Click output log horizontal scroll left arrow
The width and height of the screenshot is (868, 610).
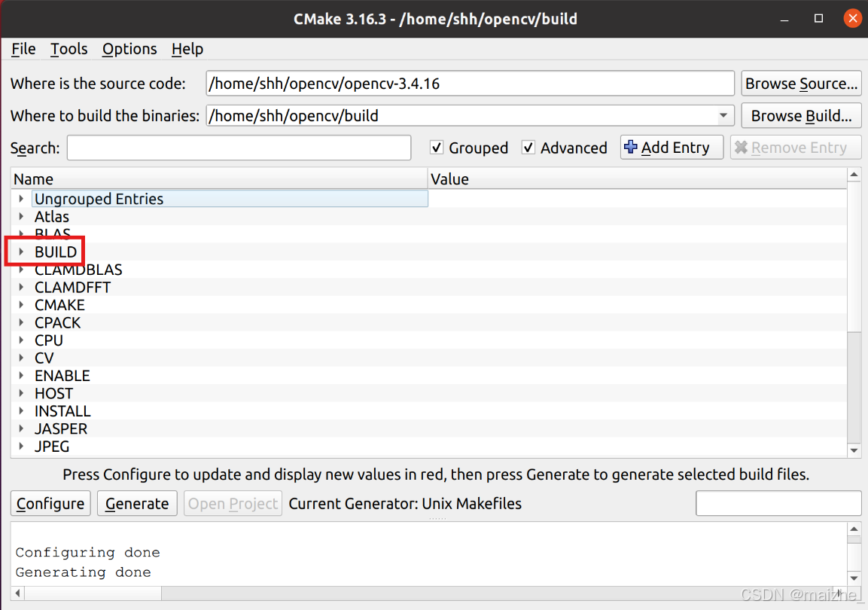[x=18, y=593]
